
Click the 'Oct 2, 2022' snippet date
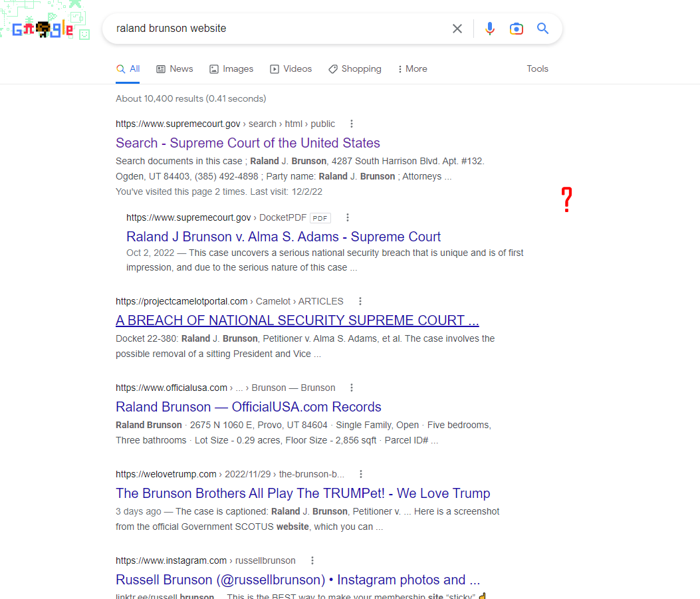[x=150, y=253]
